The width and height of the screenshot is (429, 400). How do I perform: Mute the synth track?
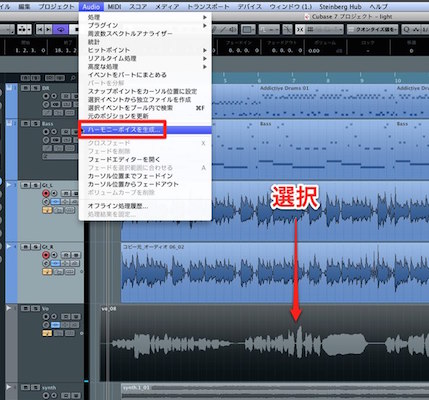(26, 387)
